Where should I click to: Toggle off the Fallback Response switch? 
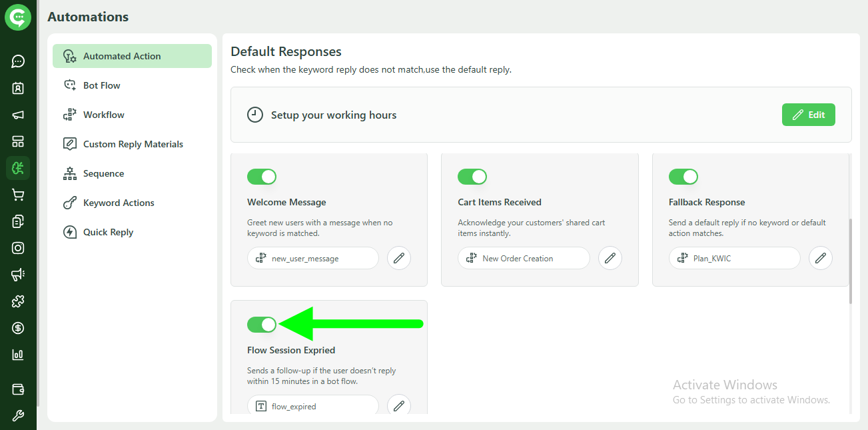coord(683,177)
